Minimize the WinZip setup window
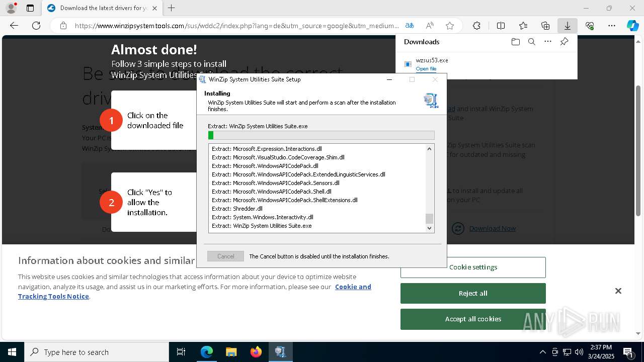The height and width of the screenshot is (362, 644). tap(389, 79)
